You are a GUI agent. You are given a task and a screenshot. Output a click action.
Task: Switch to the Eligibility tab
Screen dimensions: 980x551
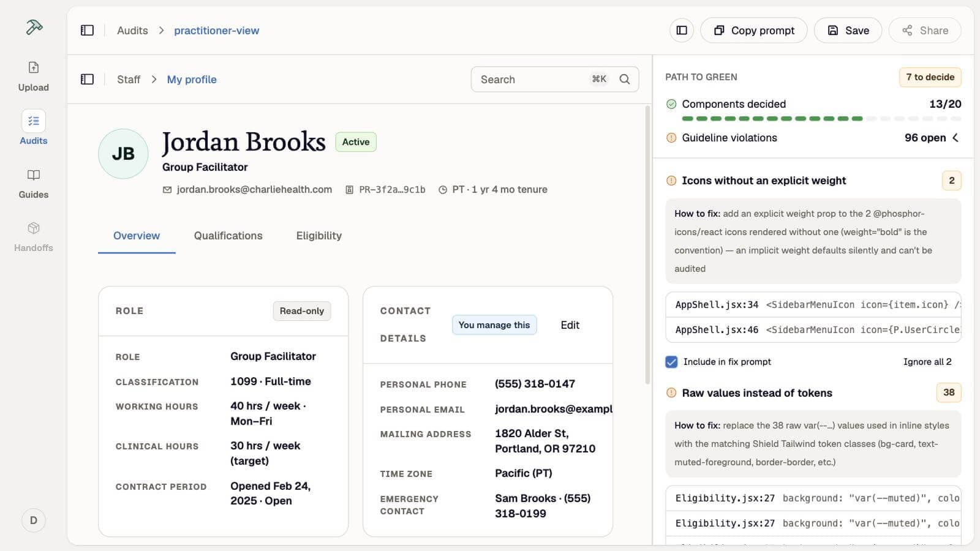(319, 236)
